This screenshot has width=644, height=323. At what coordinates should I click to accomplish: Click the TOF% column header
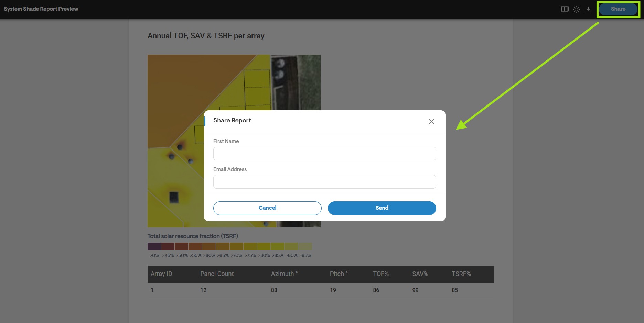tap(381, 274)
